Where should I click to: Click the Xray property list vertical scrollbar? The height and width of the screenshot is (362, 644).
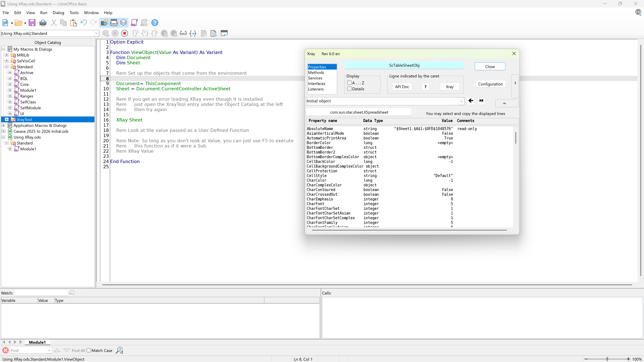point(516,138)
